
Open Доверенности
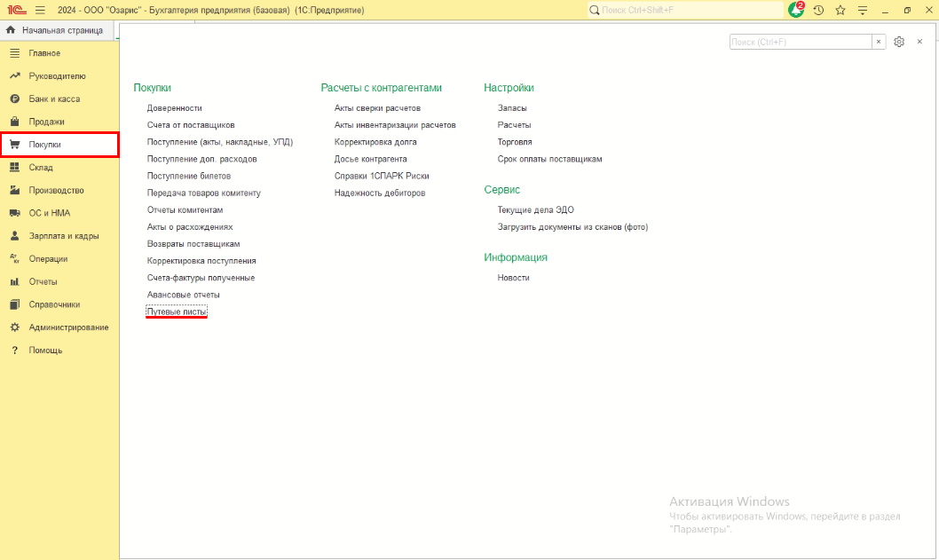(x=174, y=108)
